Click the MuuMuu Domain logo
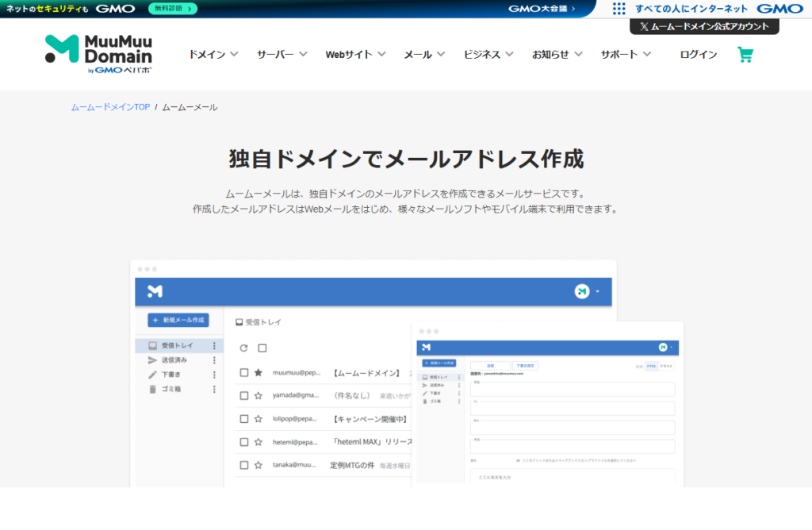 pos(98,54)
